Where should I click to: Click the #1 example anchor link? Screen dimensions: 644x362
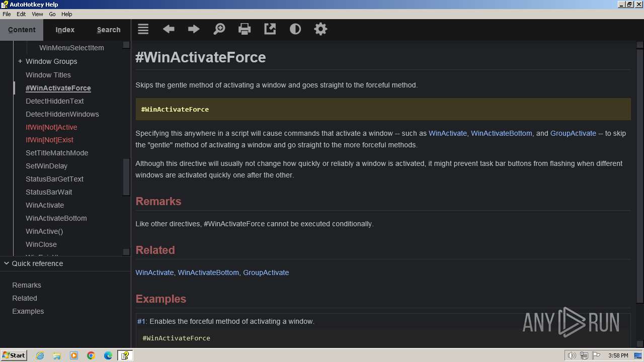(141, 321)
